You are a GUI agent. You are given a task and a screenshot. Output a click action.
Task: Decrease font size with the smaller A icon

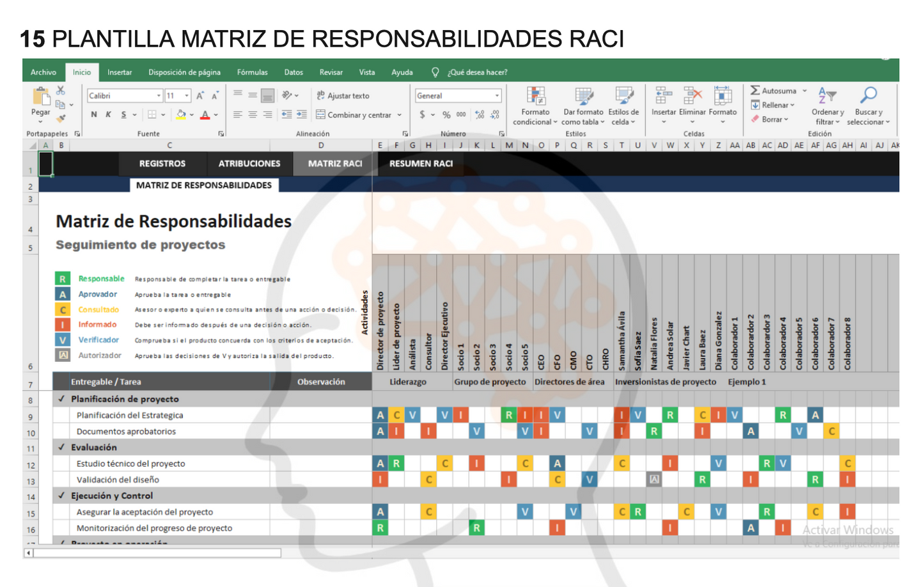[215, 96]
